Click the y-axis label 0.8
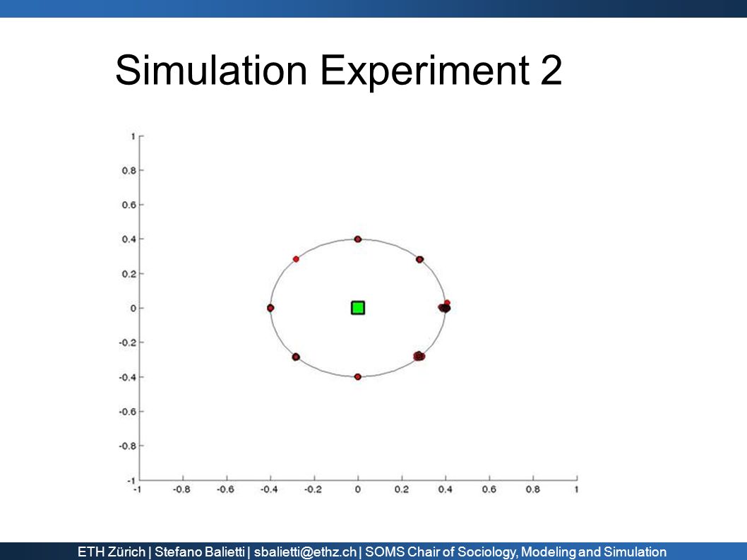The height and width of the screenshot is (560, 747). [129, 171]
